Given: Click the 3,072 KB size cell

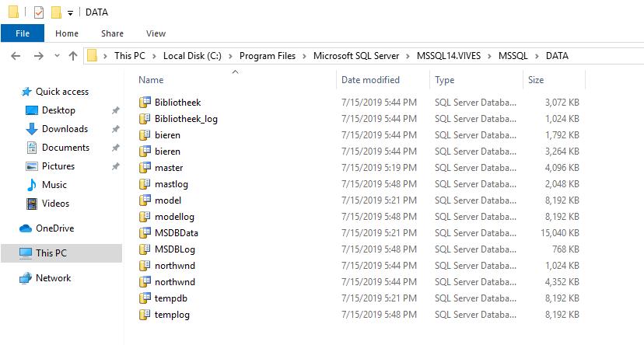Looking at the screenshot, I should coord(562,102).
